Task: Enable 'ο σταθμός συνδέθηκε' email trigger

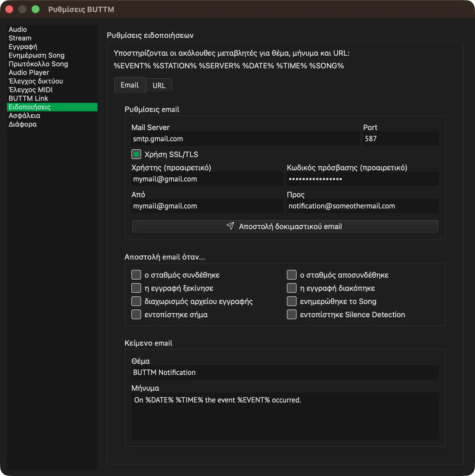Action: pos(136,275)
